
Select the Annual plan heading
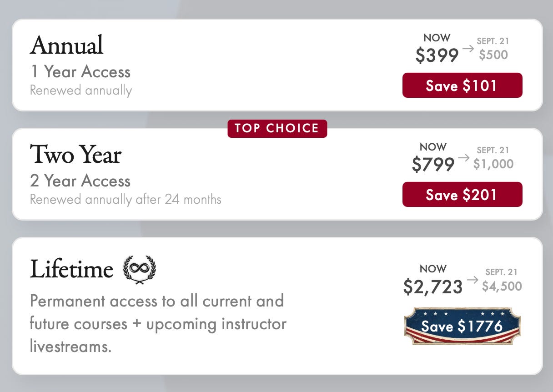pyautogui.click(x=67, y=45)
